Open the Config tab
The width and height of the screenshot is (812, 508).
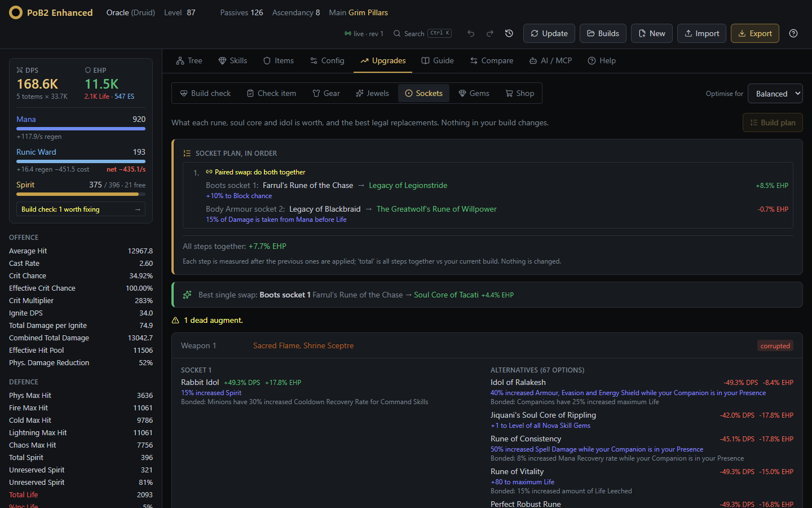click(x=327, y=60)
